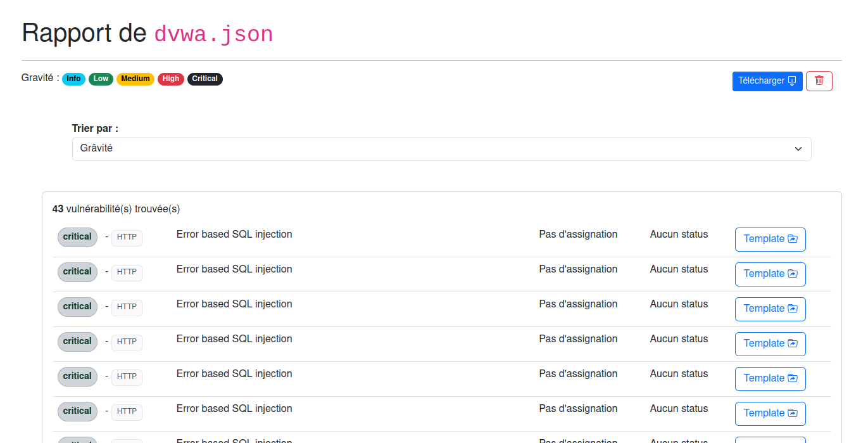
Task: Click the chevron on the Grâvité selector
Action: (798, 148)
